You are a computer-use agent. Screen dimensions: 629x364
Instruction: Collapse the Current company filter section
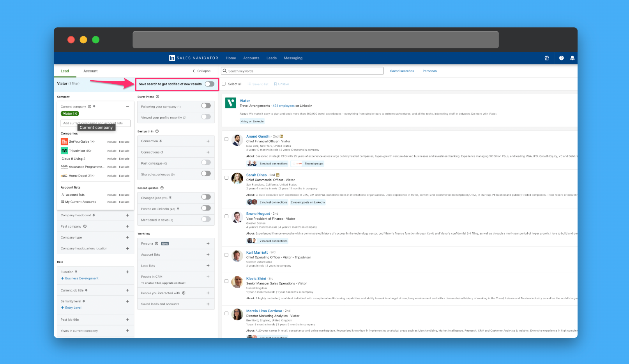pos(127,106)
